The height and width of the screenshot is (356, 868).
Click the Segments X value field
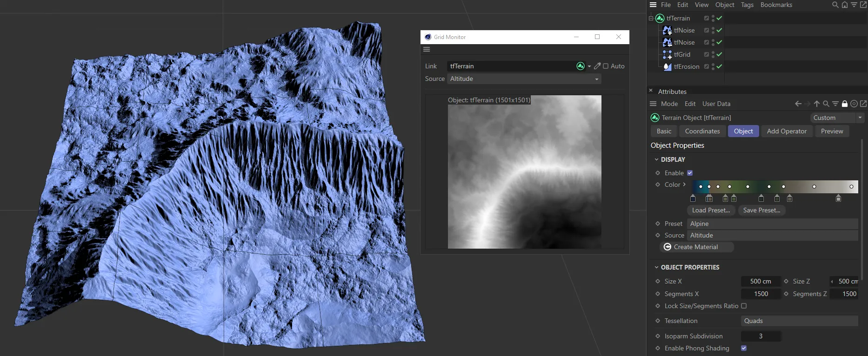[761, 294]
